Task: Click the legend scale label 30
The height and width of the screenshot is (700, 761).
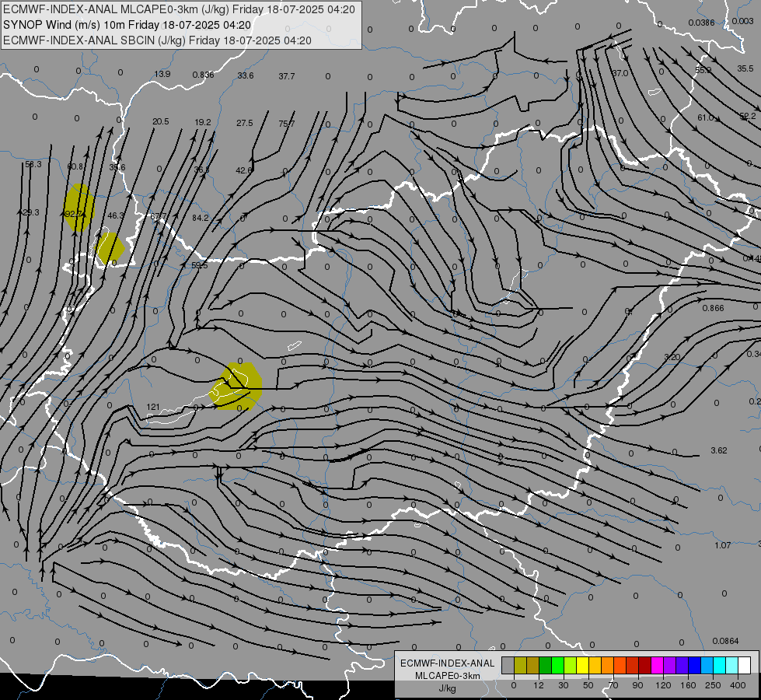Action: click(x=563, y=685)
